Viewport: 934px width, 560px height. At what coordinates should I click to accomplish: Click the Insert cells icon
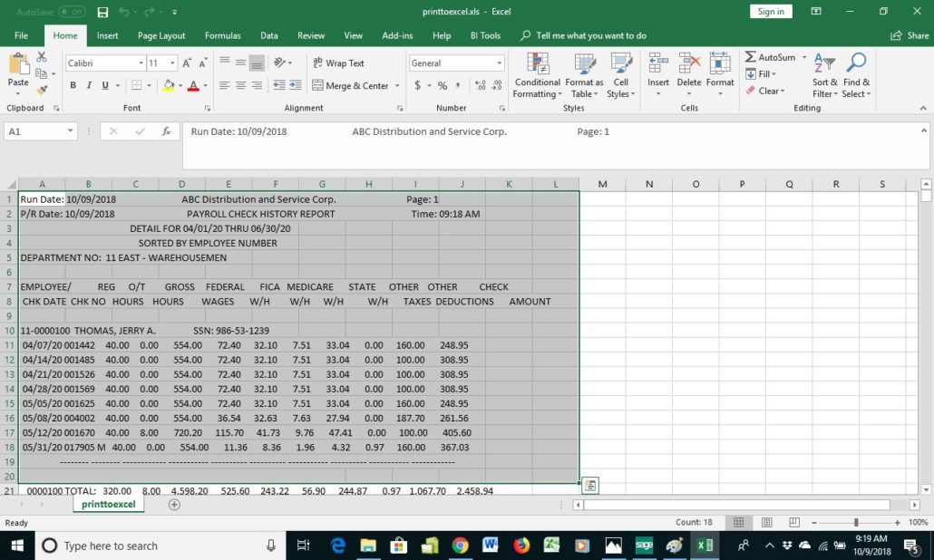coord(658,63)
